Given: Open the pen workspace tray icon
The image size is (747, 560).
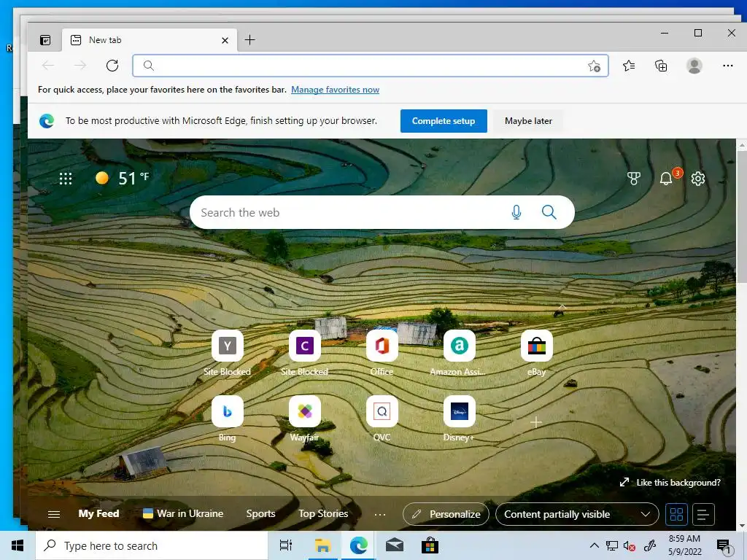Looking at the screenshot, I should [650, 545].
